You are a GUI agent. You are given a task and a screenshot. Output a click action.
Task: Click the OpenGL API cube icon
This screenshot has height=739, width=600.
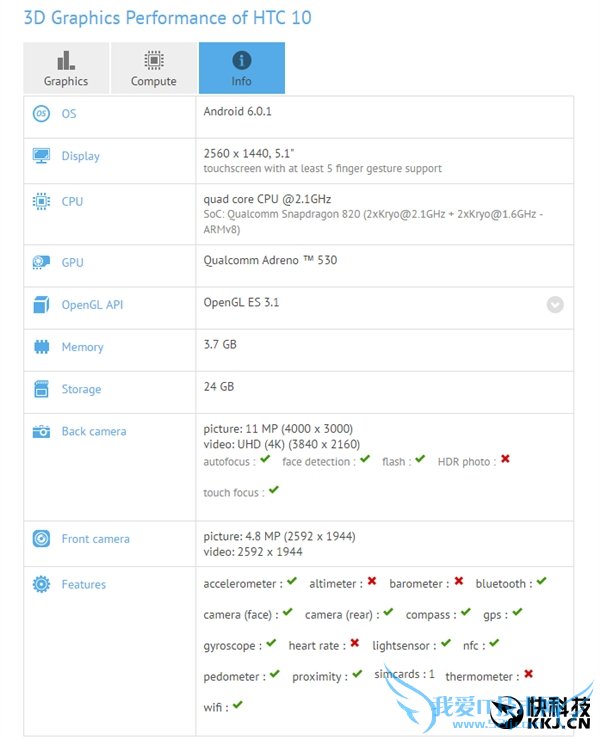tap(41, 305)
